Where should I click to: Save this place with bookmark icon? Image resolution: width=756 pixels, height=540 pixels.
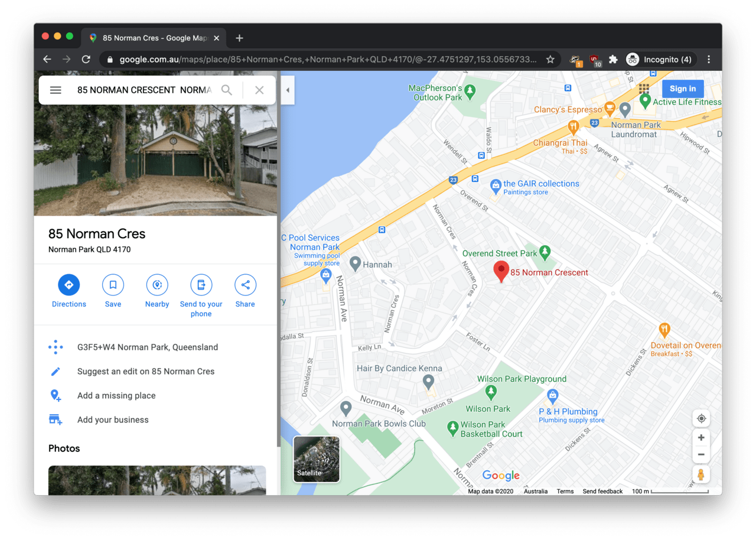click(x=113, y=285)
